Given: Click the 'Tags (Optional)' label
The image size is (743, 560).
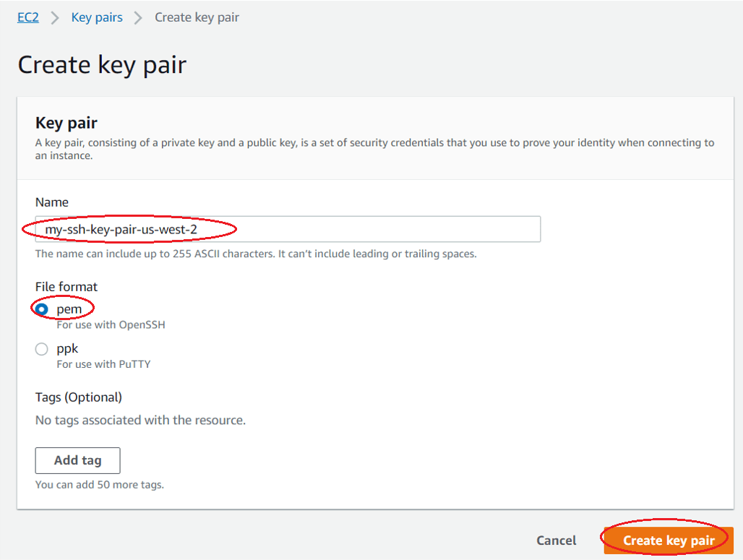Looking at the screenshot, I should click(x=79, y=397).
